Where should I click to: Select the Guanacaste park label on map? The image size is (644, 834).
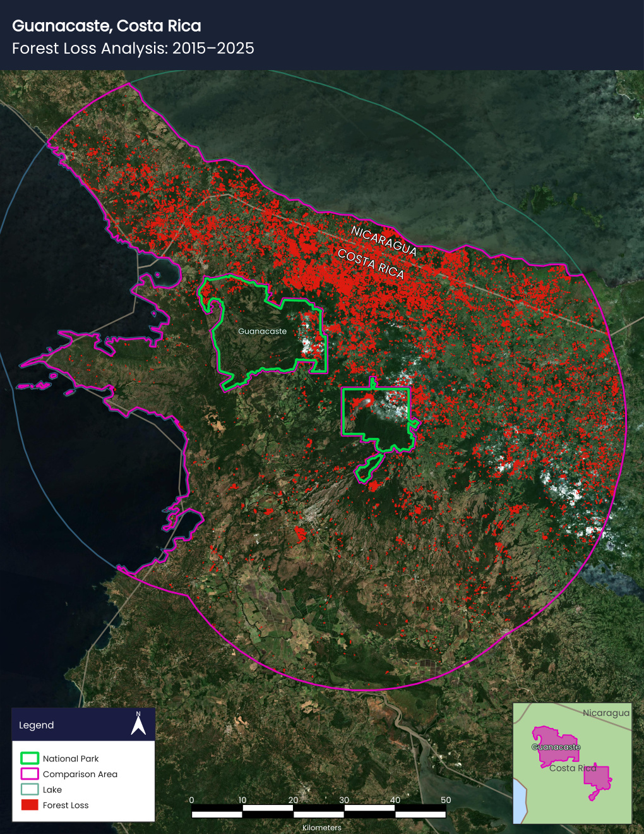pyautogui.click(x=262, y=331)
